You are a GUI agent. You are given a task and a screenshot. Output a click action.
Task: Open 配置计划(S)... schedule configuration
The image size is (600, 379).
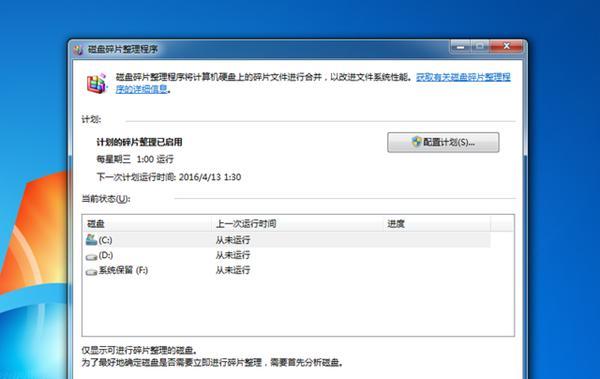[443, 142]
